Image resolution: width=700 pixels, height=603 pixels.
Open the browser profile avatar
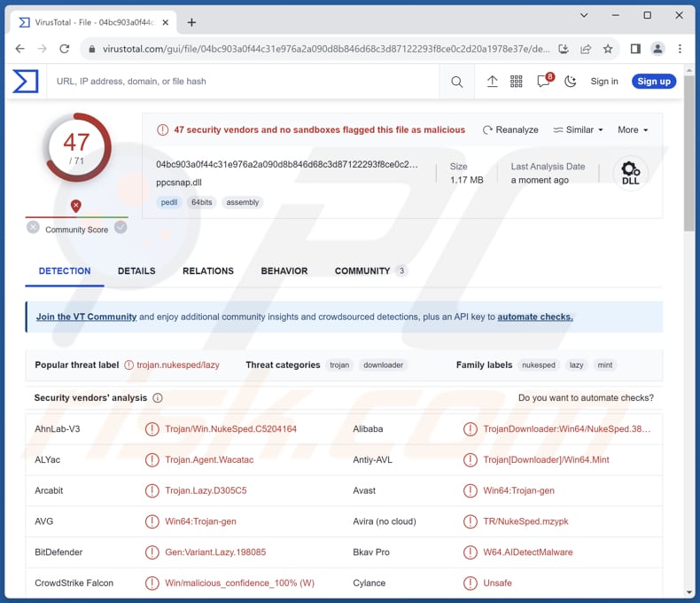click(x=657, y=49)
